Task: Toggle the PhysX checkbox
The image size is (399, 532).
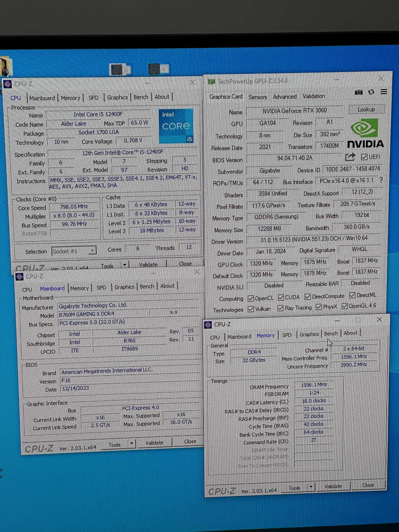Action: coord(319,307)
